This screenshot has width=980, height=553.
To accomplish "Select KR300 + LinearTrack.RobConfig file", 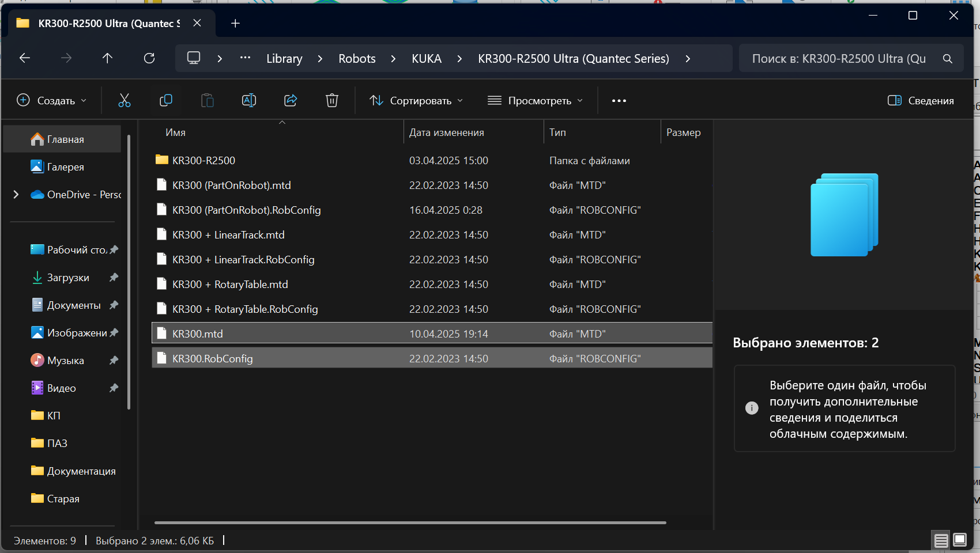I will [x=432, y=259].
